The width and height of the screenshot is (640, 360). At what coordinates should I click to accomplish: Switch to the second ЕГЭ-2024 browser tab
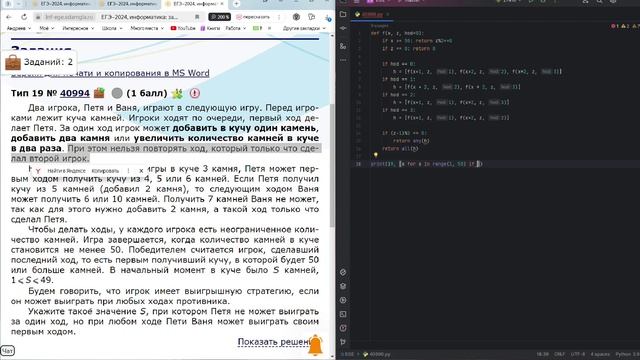tap(129, 4)
